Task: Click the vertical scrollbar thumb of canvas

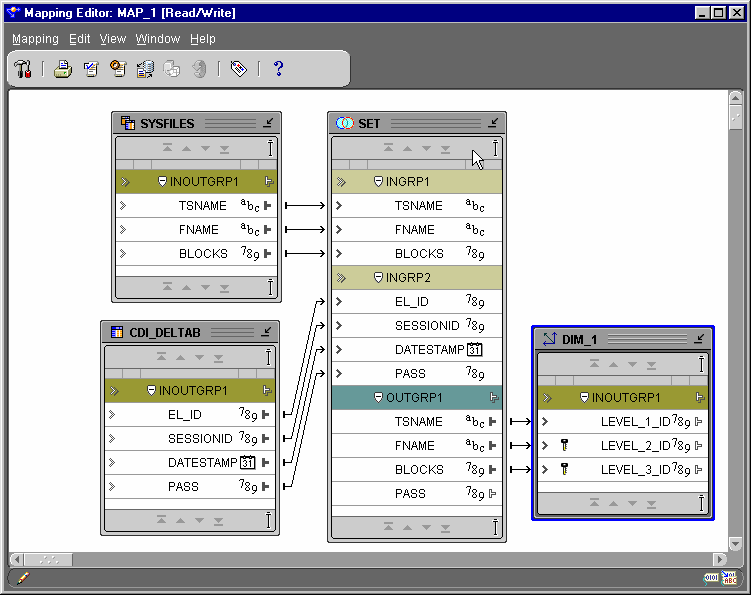Action: 735,117
